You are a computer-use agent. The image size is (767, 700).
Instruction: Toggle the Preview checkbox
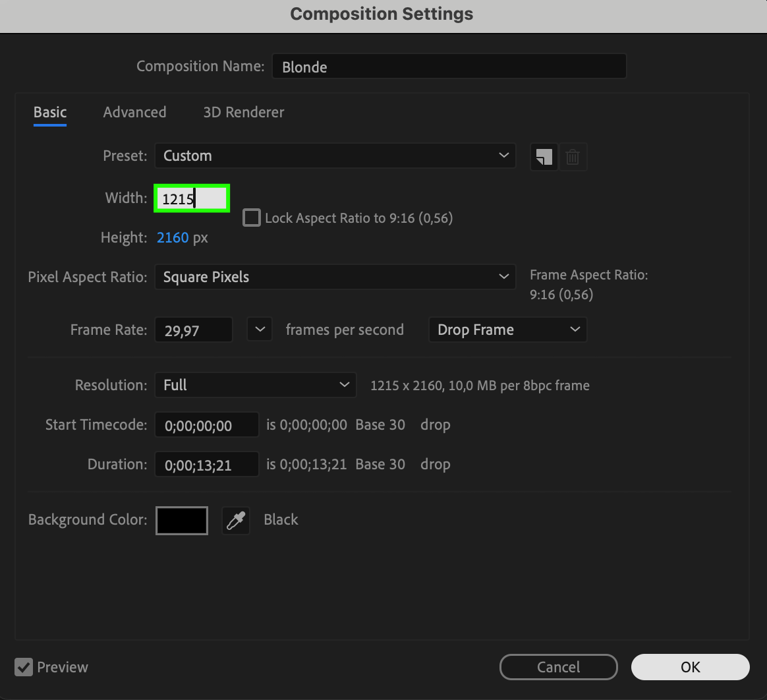[x=24, y=667]
